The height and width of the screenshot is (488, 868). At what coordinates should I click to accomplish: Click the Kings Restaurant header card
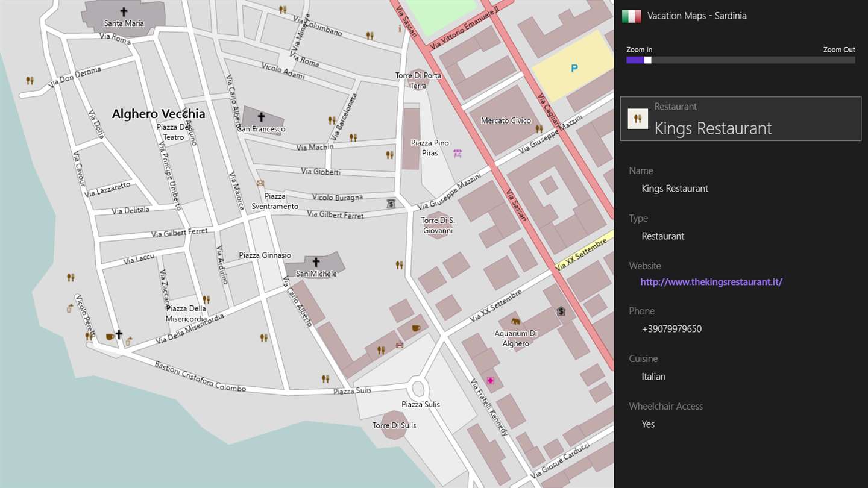pyautogui.click(x=741, y=119)
